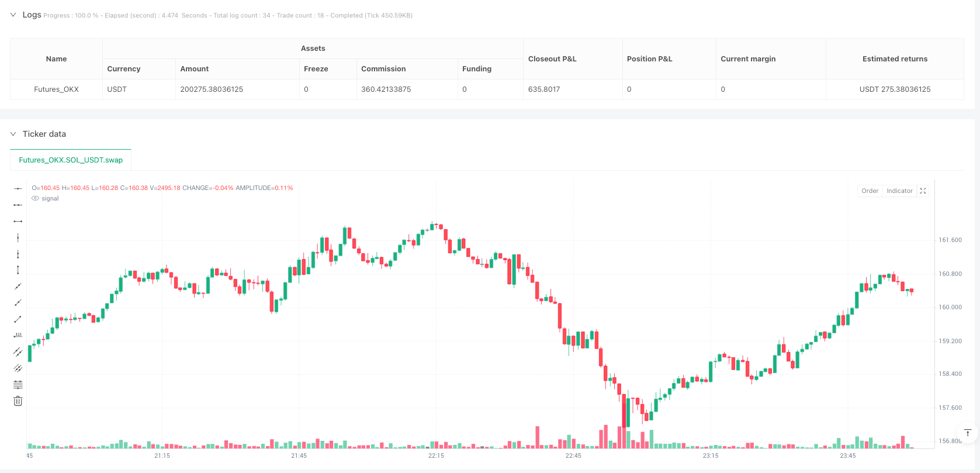Screen dimensions: 980x473
Task: Click the trash icon to delete drawings
Action: point(18,401)
